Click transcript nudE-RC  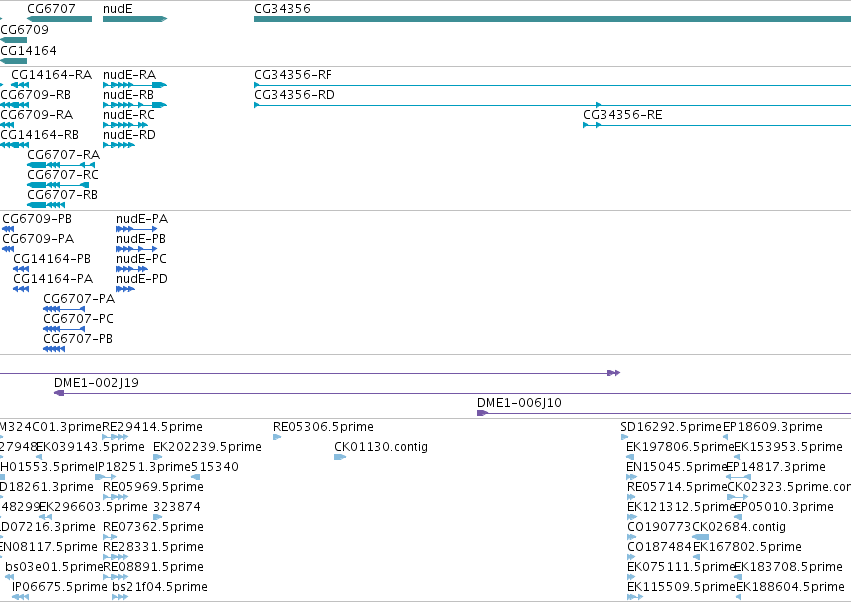129,115
